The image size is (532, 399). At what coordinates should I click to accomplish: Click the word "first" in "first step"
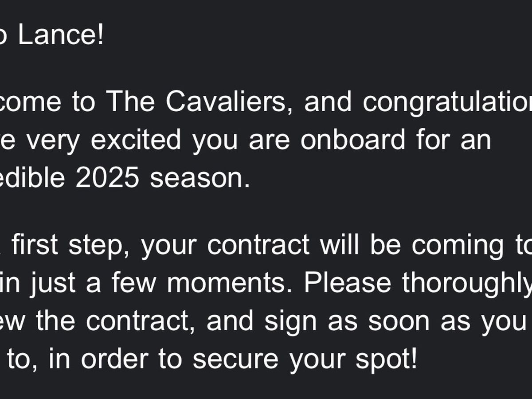[x=35, y=244]
